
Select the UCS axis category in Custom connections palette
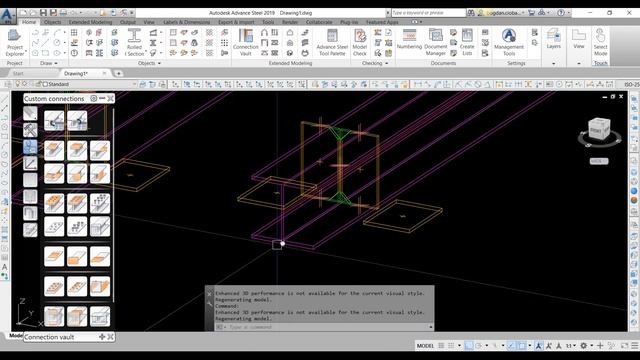coord(30,163)
